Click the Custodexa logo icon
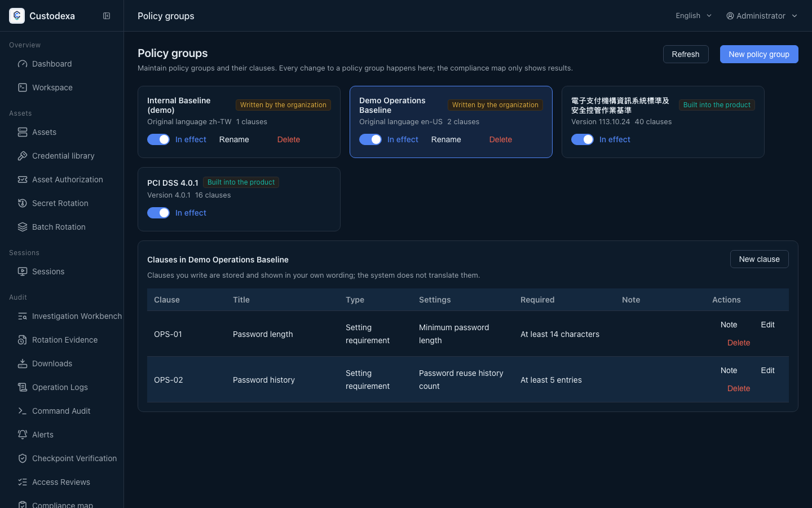Viewport: 812px width, 508px height. [x=17, y=16]
